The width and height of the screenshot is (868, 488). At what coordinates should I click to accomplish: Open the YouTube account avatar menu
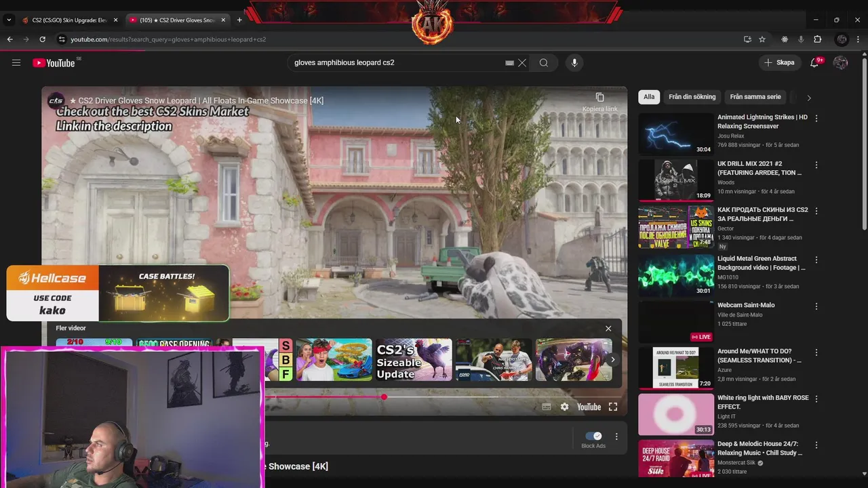[840, 63]
